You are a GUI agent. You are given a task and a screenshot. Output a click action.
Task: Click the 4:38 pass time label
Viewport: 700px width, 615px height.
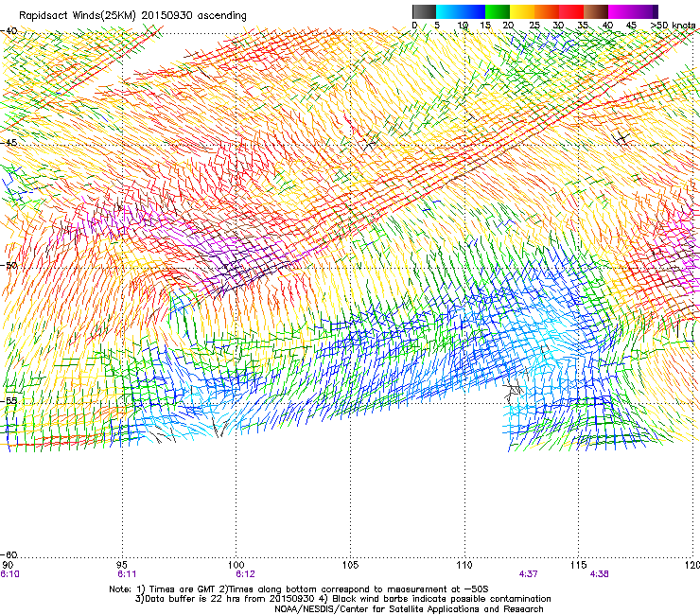point(599,574)
